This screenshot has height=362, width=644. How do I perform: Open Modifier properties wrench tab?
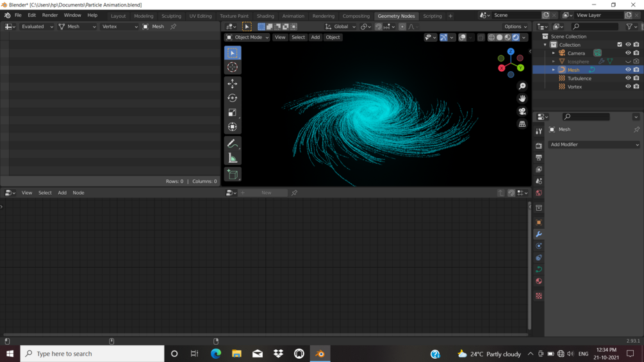(539, 234)
